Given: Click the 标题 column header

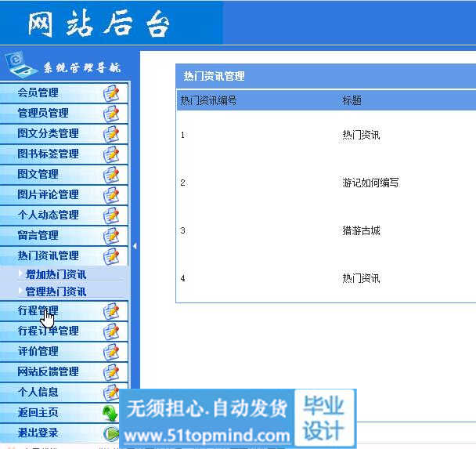Looking at the screenshot, I should tap(352, 100).
